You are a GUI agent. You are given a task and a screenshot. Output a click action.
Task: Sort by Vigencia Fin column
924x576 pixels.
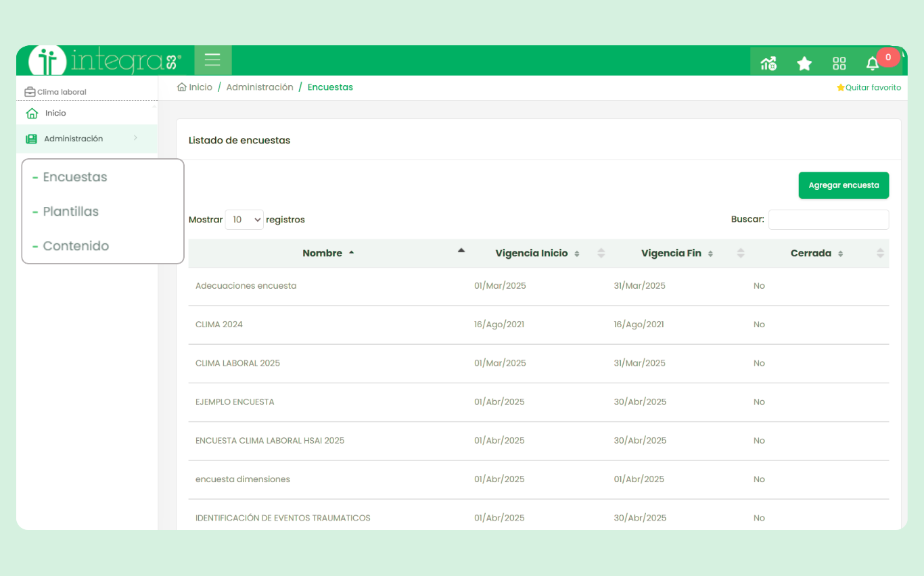click(x=677, y=253)
